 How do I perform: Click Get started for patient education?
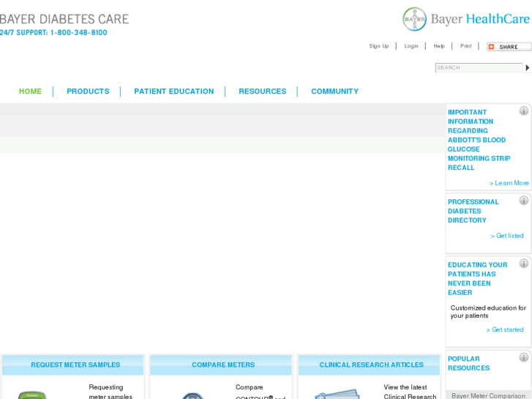(505, 329)
